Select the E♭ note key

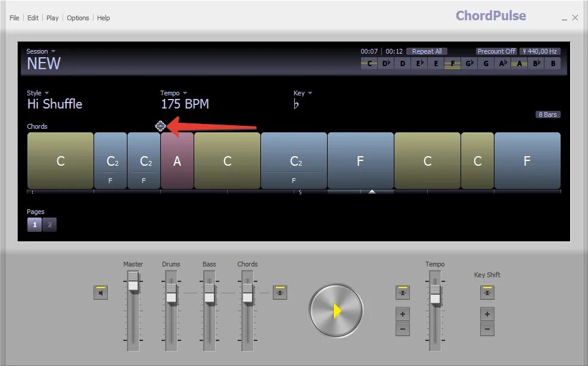pos(419,63)
